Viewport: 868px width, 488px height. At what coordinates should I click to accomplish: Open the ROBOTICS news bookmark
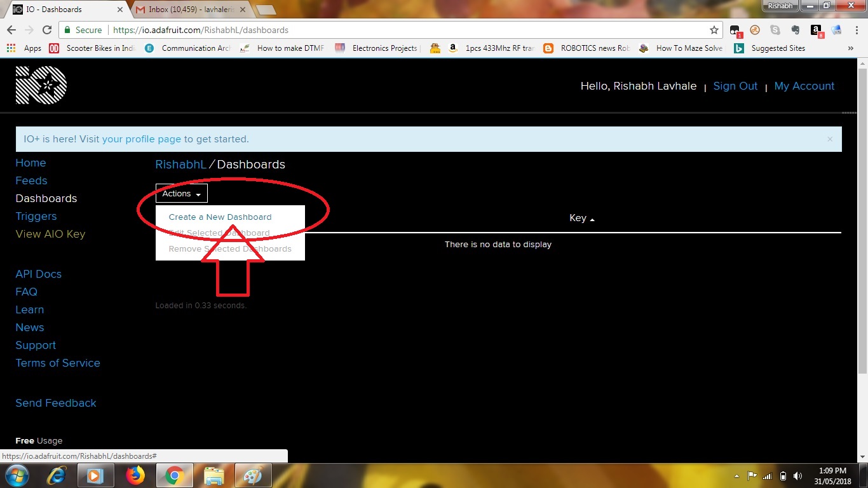tap(587, 48)
